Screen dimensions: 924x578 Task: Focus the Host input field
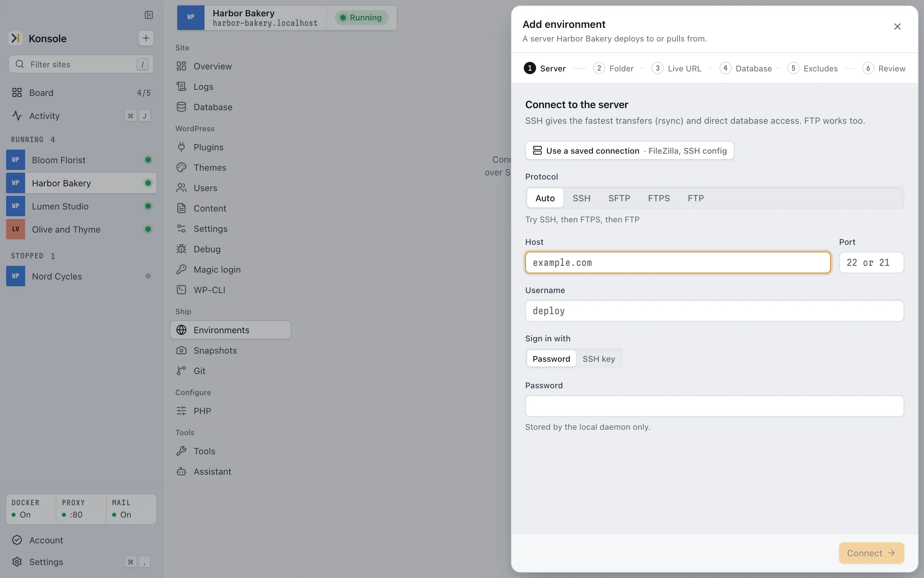(678, 262)
